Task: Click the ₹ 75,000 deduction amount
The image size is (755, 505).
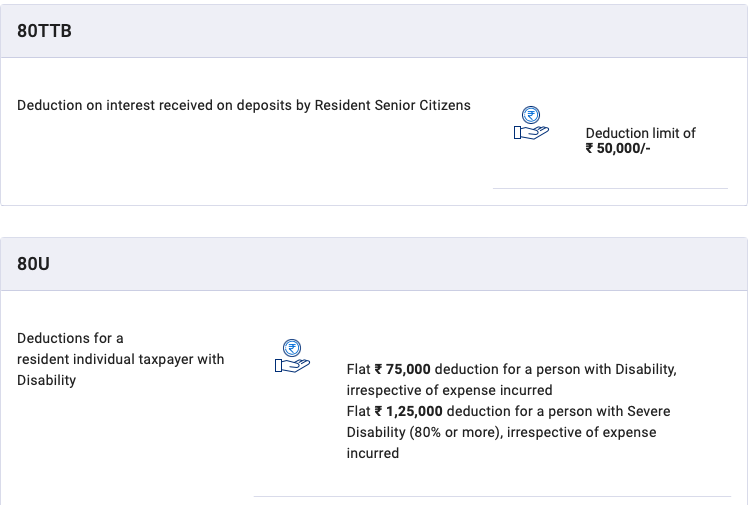Action: point(403,369)
